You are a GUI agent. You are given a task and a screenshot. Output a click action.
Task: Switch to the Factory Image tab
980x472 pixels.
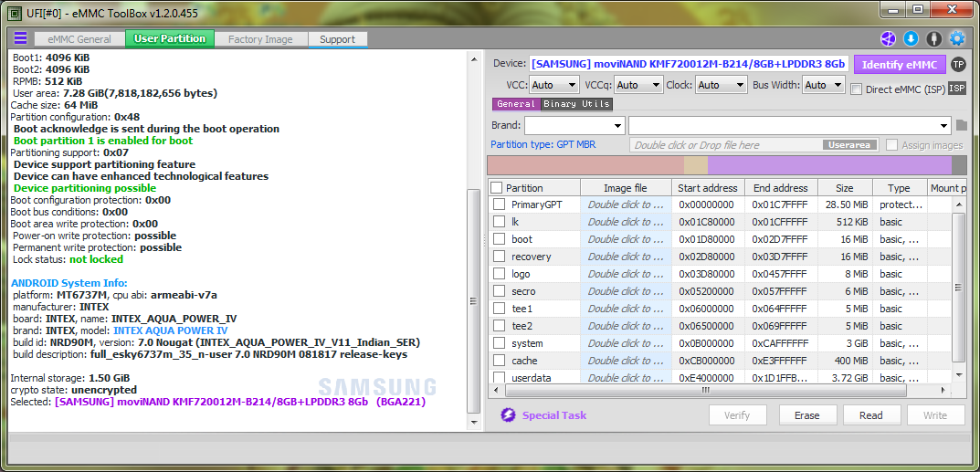[x=260, y=39]
